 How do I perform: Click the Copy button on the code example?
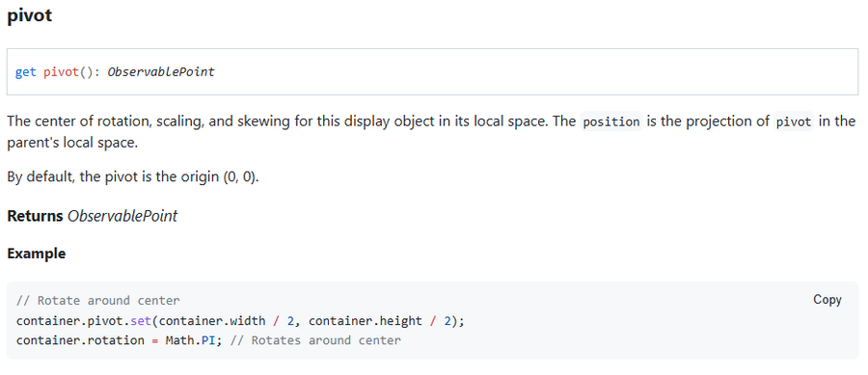pyautogui.click(x=827, y=300)
